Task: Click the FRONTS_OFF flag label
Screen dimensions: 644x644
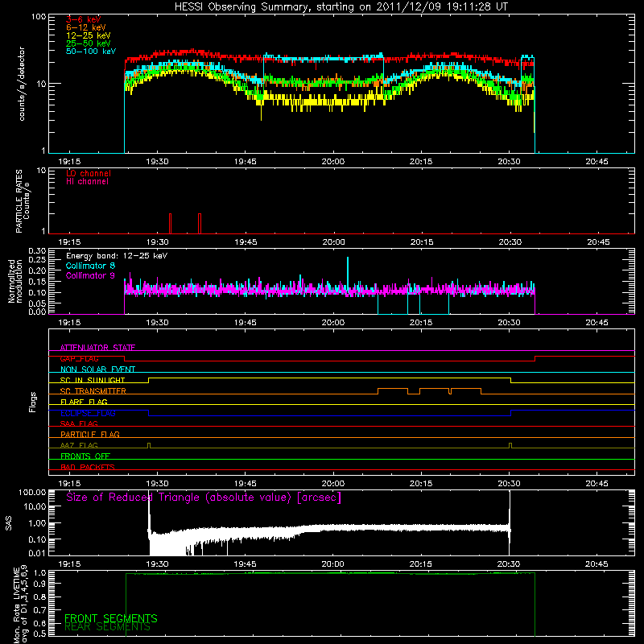Action: [x=85, y=456]
